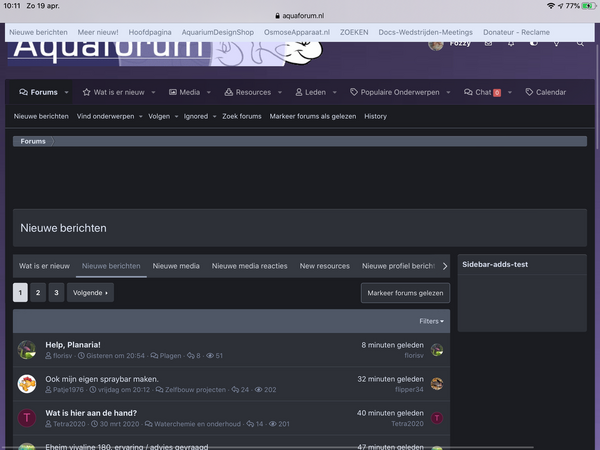Screen dimensions: 600x450
Task: Expand the Vind onderwerpen submenu
Action: pos(141,116)
